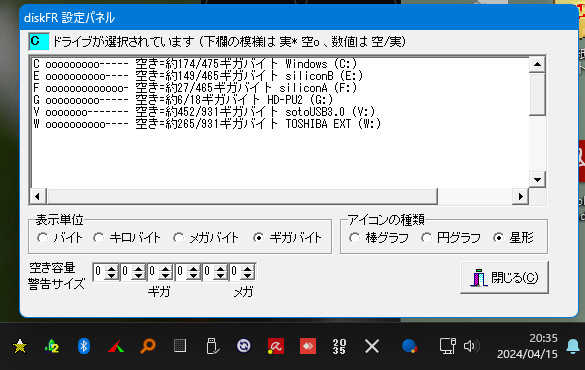Screen dimensions: 585x370
Task: Decrease the fifth warning size spinner
Action: pos(220,276)
